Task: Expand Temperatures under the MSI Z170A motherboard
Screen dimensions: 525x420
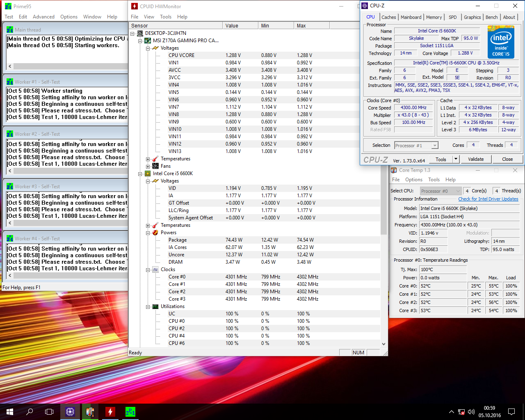Action: (x=148, y=159)
